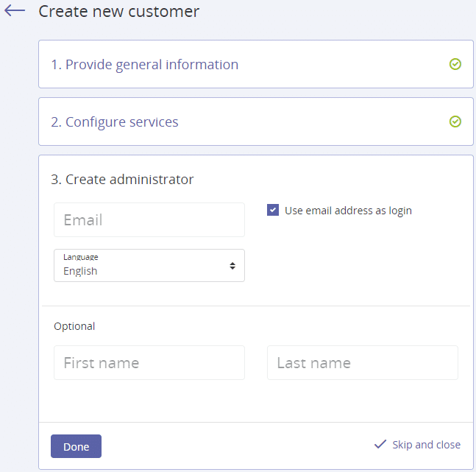Click the Done button
The height and width of the screenshot is (472, 476).
pyautogui.click(x=76, y=446)
